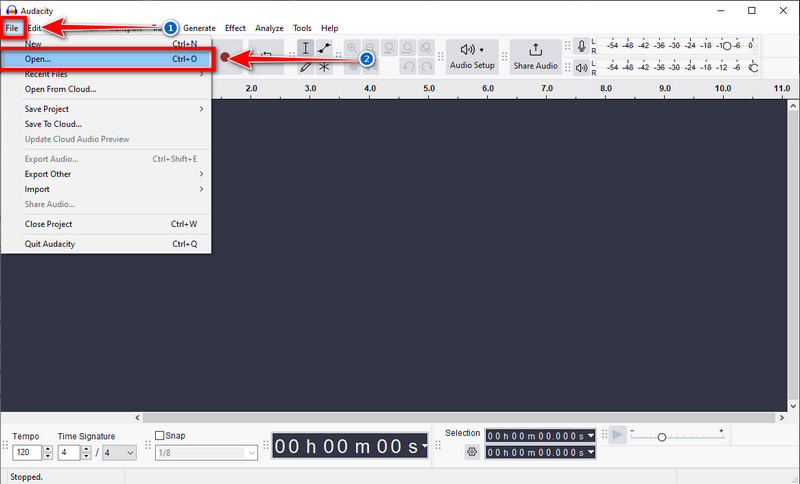This screenshot has height=484, width=800.
Task: Click the Play-at-speed green play button
Action: pyautogui.click(x=617, y=435)
